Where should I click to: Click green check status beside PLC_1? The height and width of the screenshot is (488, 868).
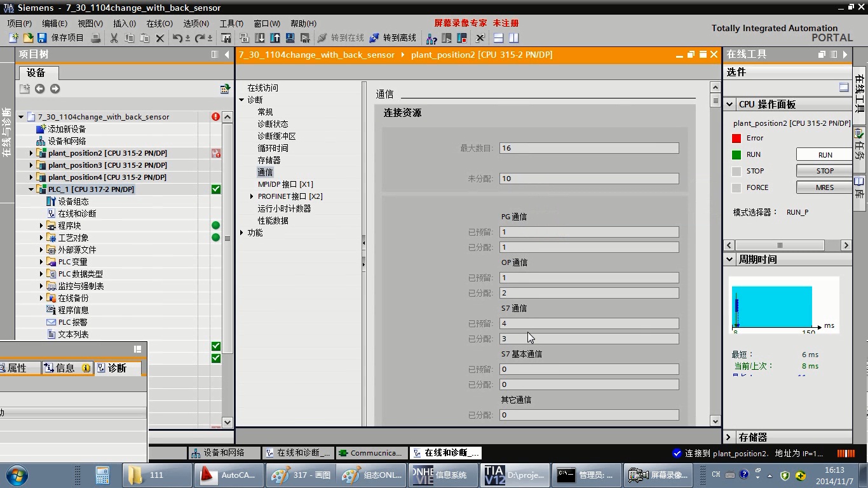[216, 189]
